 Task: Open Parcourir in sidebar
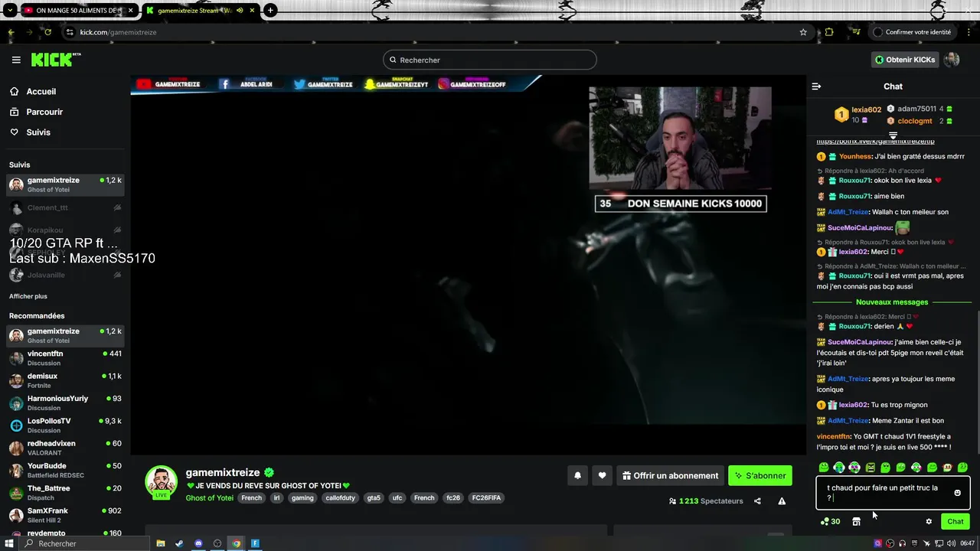(36, 112)
